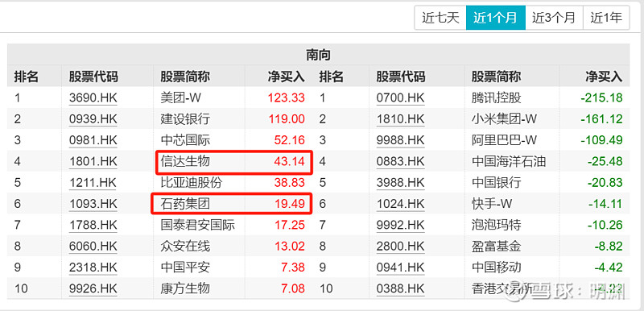This screenshot has width=644, height=311.
Task: Open stock code link 0981.HK
Action: [x=93, y=140]
